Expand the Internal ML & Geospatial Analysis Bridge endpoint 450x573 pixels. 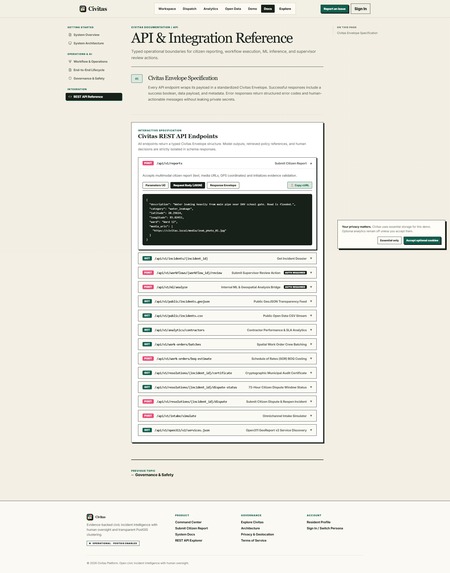tap(227, 287)
